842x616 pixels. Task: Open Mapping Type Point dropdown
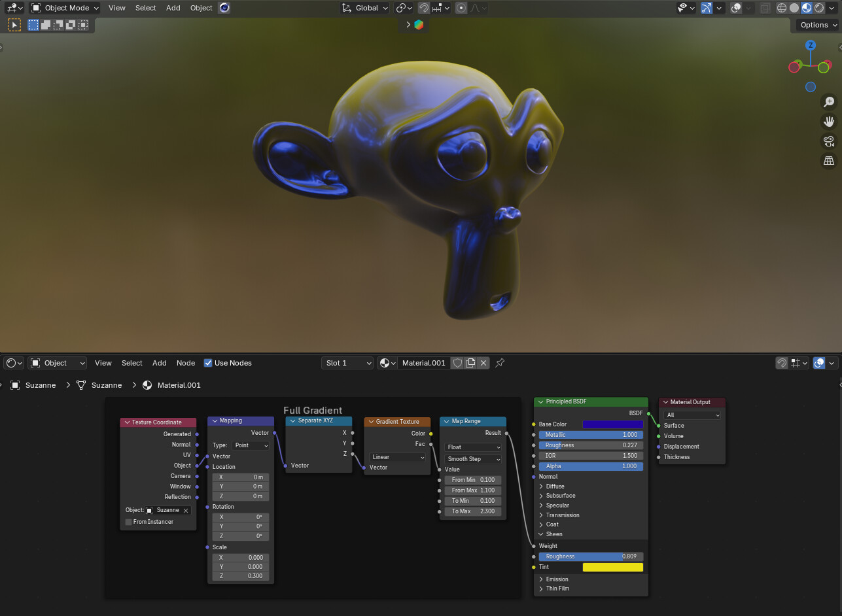tap(251, 445)
